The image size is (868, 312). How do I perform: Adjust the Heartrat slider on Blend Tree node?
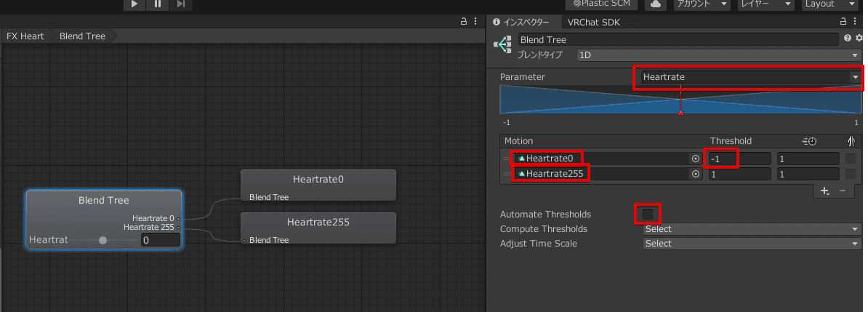pos(103,240)
